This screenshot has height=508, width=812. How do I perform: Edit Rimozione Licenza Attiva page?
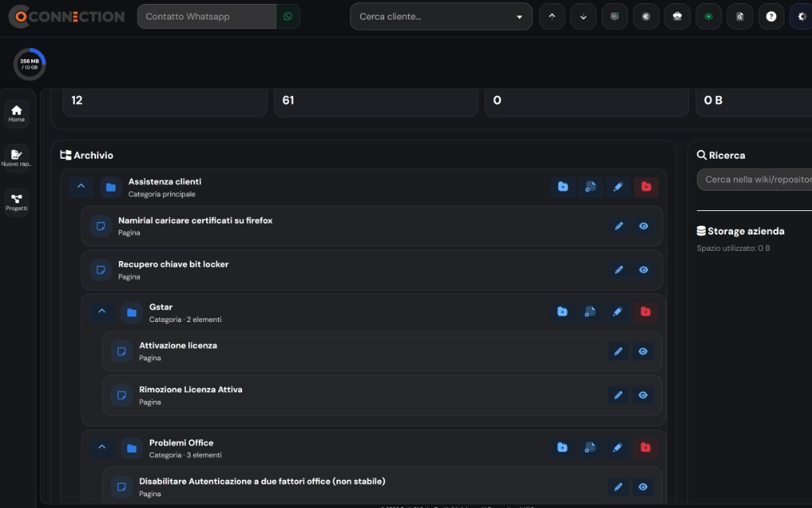tap(618, 395)
